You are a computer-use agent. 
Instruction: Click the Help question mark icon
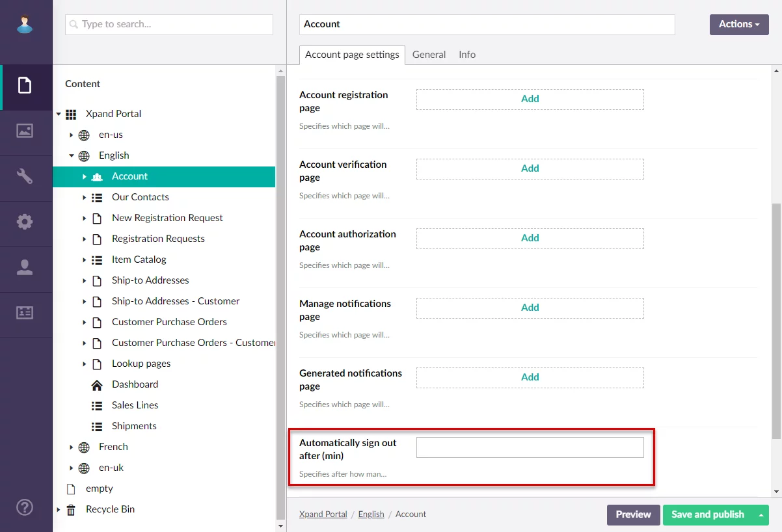point(25,507)
